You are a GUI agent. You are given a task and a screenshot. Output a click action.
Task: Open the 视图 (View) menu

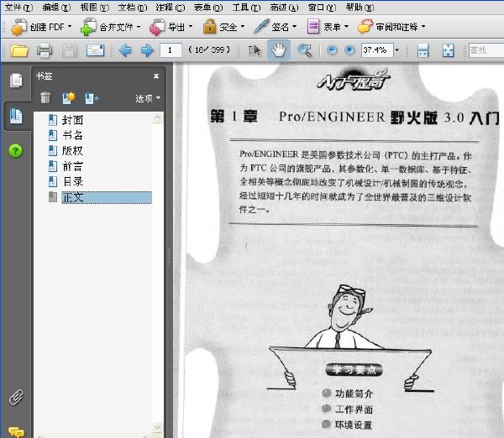(94, 7)
